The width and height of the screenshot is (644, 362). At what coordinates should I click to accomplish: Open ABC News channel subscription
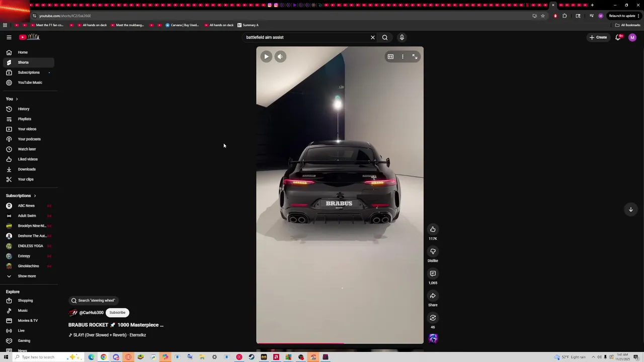(28, 206)
